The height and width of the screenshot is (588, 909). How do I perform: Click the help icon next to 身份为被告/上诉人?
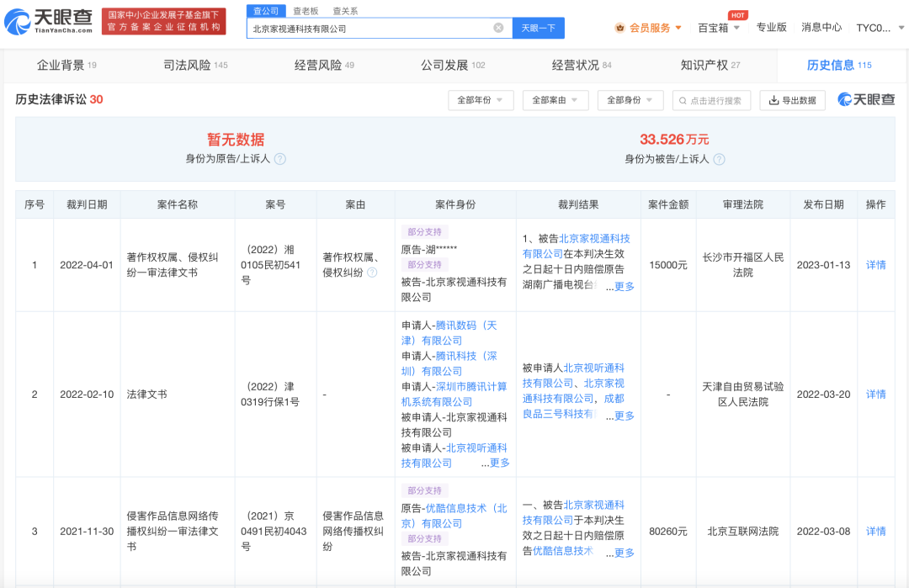pos(719,159)
